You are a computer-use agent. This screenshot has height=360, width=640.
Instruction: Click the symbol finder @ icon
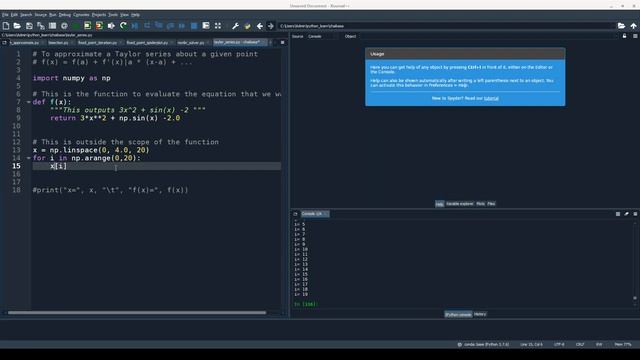64,26
